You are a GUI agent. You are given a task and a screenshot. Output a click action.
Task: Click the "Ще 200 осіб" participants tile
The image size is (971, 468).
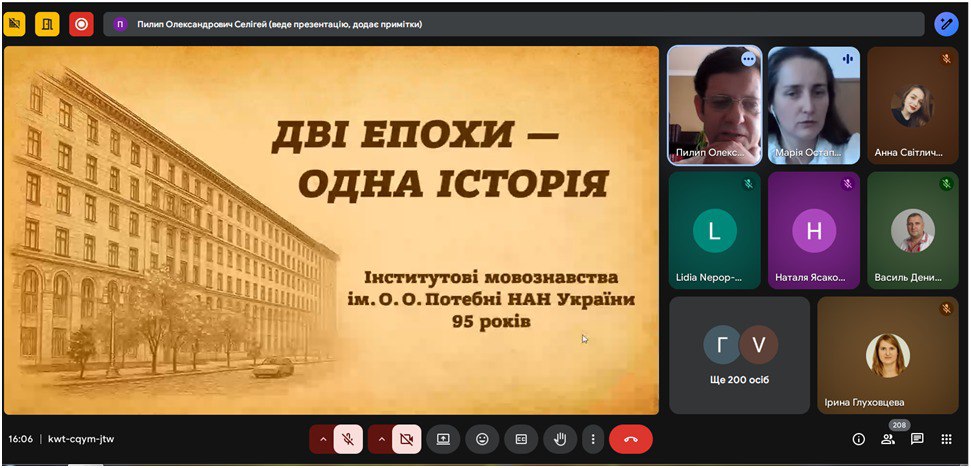pos(739,355)
